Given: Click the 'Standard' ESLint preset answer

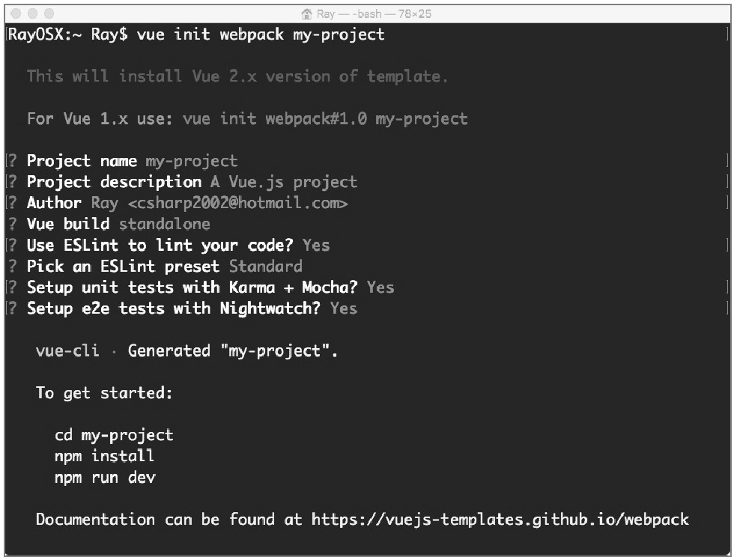Looking at the screenshot, I should (x=266, y=267).
